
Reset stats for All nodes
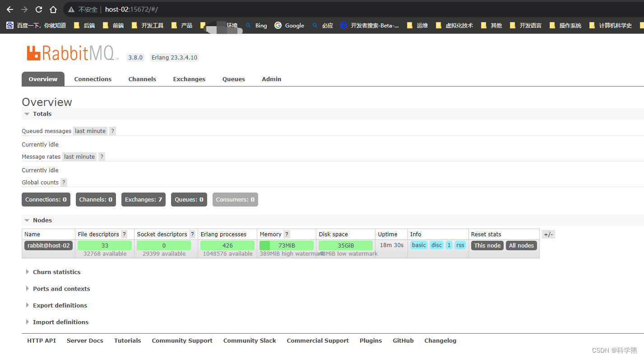point(522,246)
